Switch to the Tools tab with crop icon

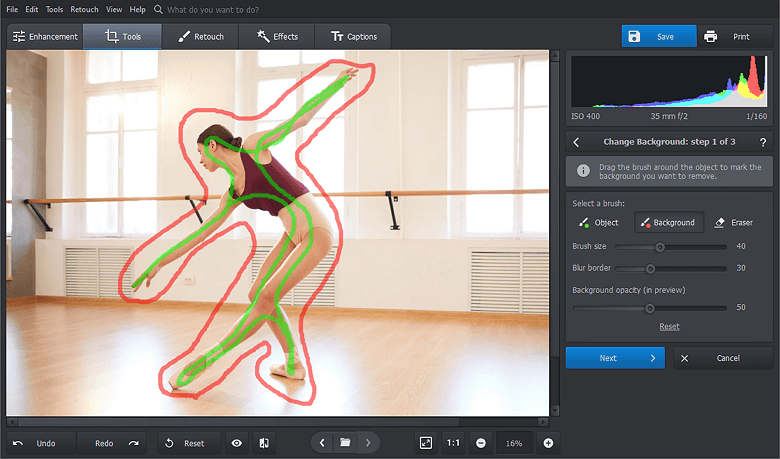pos(122,36)
